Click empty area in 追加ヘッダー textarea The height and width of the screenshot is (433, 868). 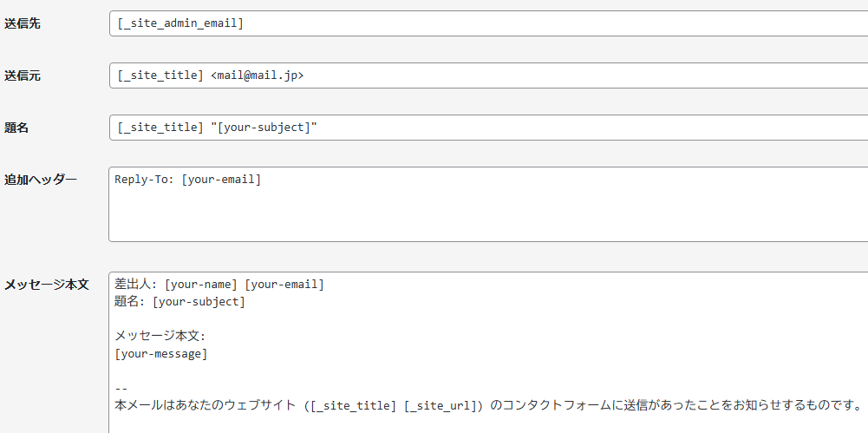pyautogui.click(x=486, y=217)
